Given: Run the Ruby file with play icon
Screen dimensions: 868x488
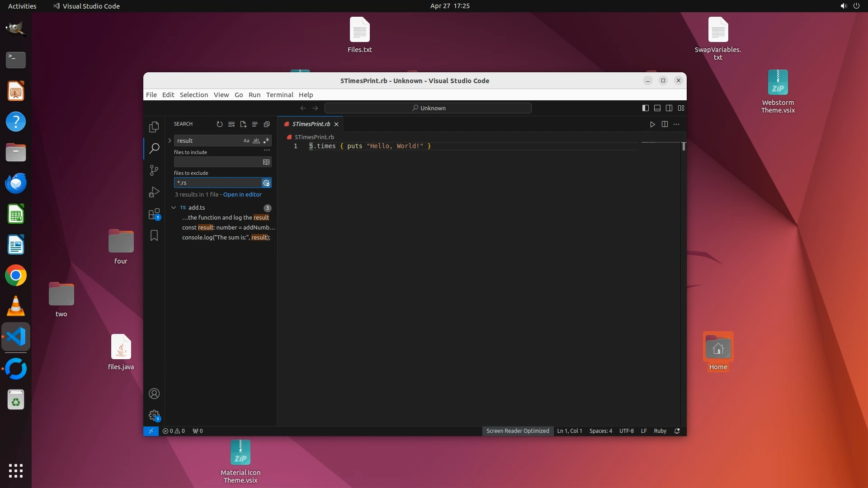Looking at the screenshot, I should [x=652, y=124].
